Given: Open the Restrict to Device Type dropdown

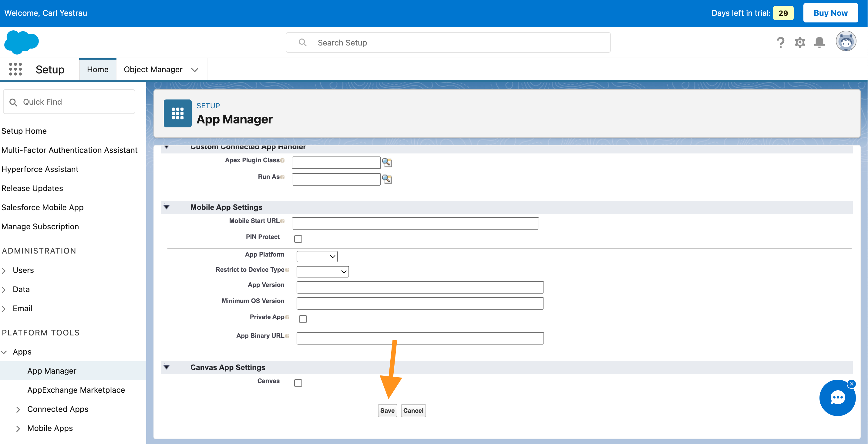Looking at the screenshot, I should coord(322,271).
